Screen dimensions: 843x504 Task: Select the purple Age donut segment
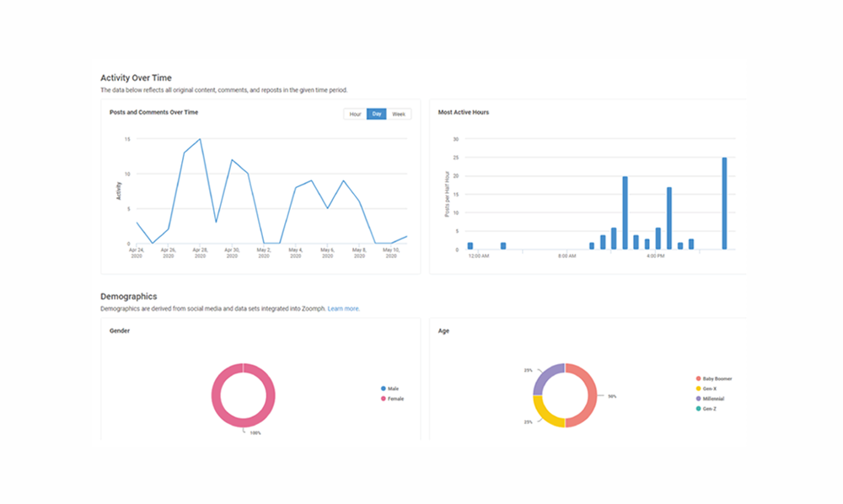coord(544,376)
